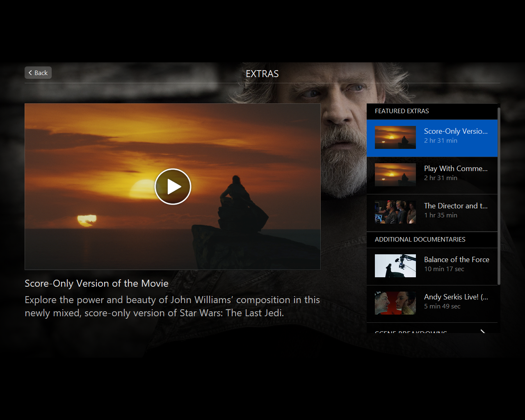Screen dimensions: 525x420
Task: Expand the Scene Breakdowns chevron arrow
Action: [x=483, y=331]
